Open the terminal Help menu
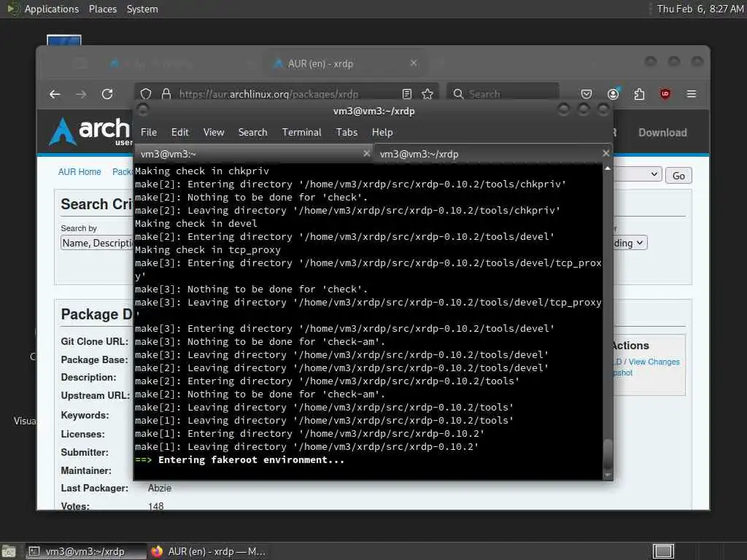 pos(382,133)
